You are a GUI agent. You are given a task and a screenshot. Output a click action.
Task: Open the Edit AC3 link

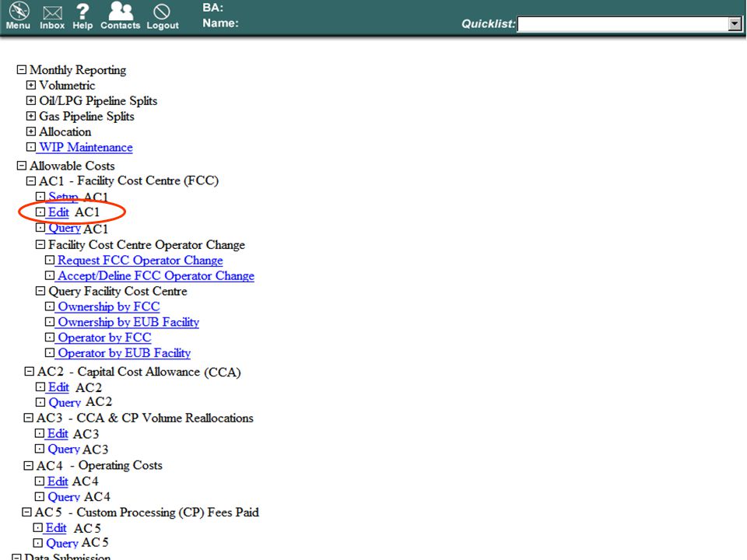[58, 434]
